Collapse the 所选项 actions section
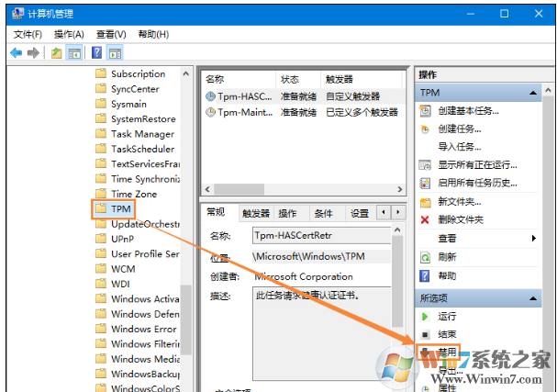Viewport: 557px width, 392px height. pos(532,298)
